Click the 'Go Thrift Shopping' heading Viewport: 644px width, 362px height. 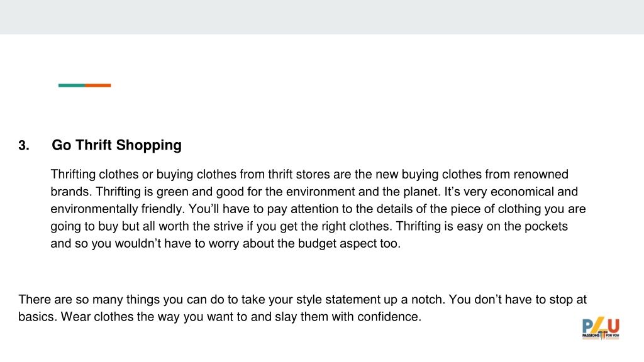[116, 145]
